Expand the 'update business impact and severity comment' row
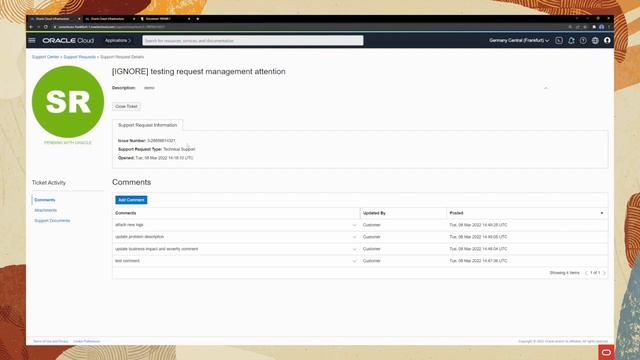 pos(354,249)
